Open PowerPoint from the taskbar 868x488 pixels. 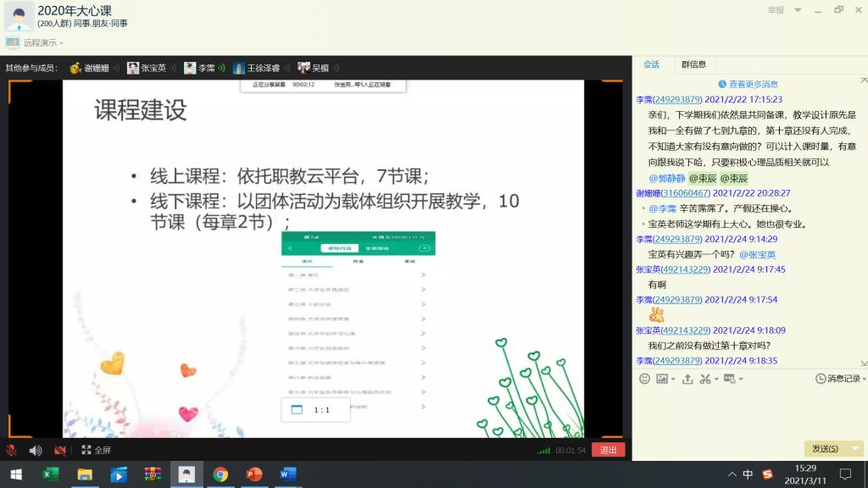[x=253, y=474]
